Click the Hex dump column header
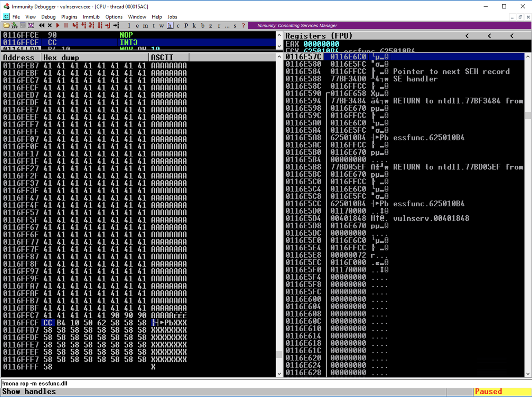The width and height of the screenshot is (532, 397). coord(95,58)
